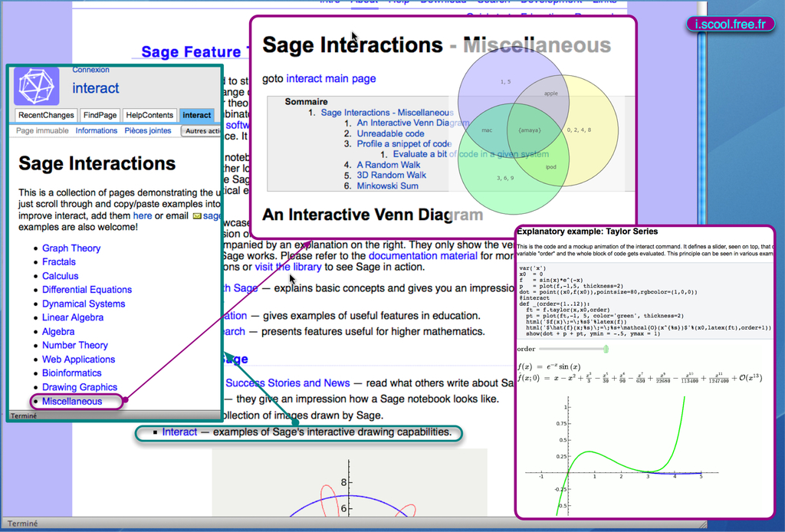
Task: Open the HelpContents tab
Action: 149,115
